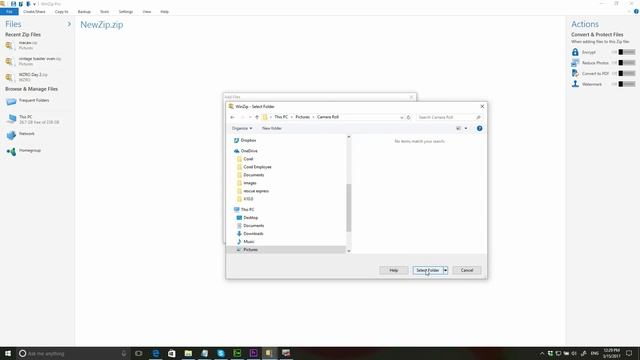640x360 pixels.
Task: Open the Select Folder button dropdown arrow
Action: pos(445,270)
